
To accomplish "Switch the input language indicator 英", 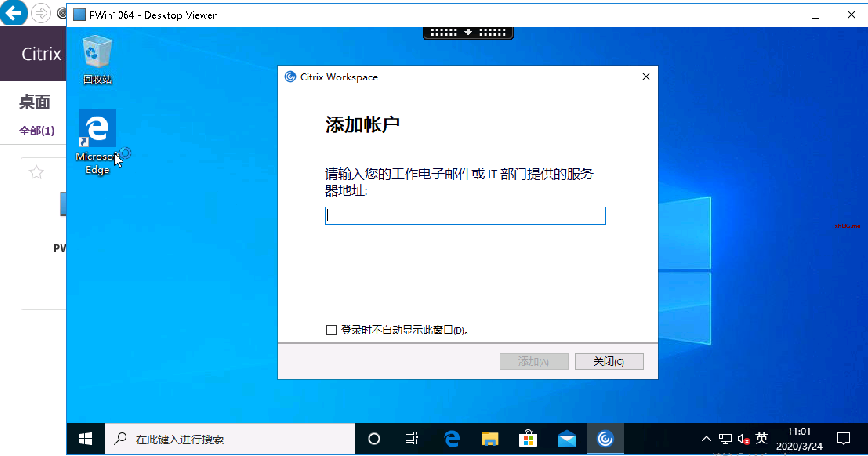I will coord(761,438).
